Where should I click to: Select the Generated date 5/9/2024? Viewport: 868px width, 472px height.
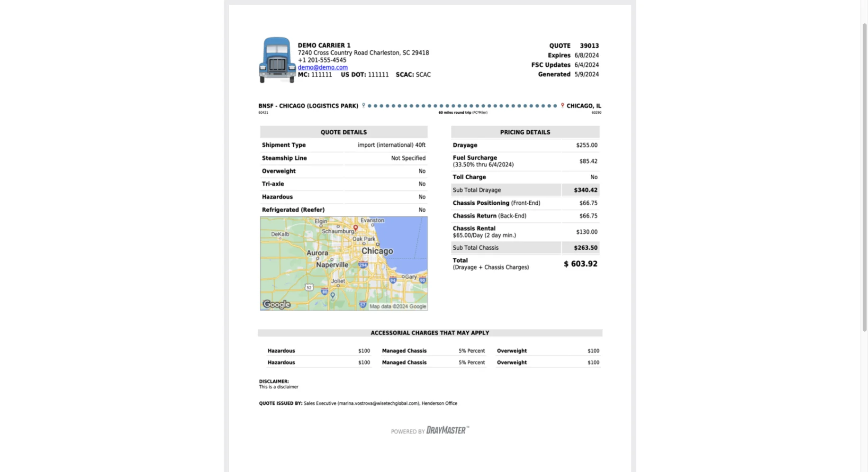click(x=587, y=74)
